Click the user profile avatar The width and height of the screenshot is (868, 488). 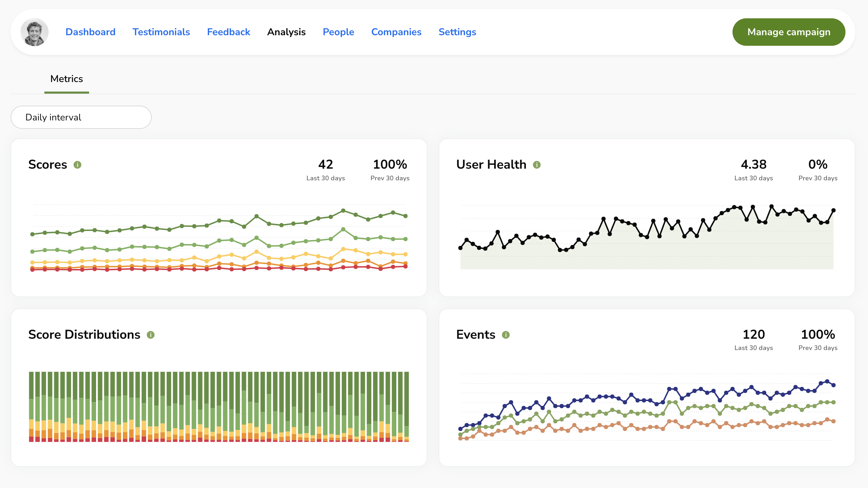click(x=34, y=32)
